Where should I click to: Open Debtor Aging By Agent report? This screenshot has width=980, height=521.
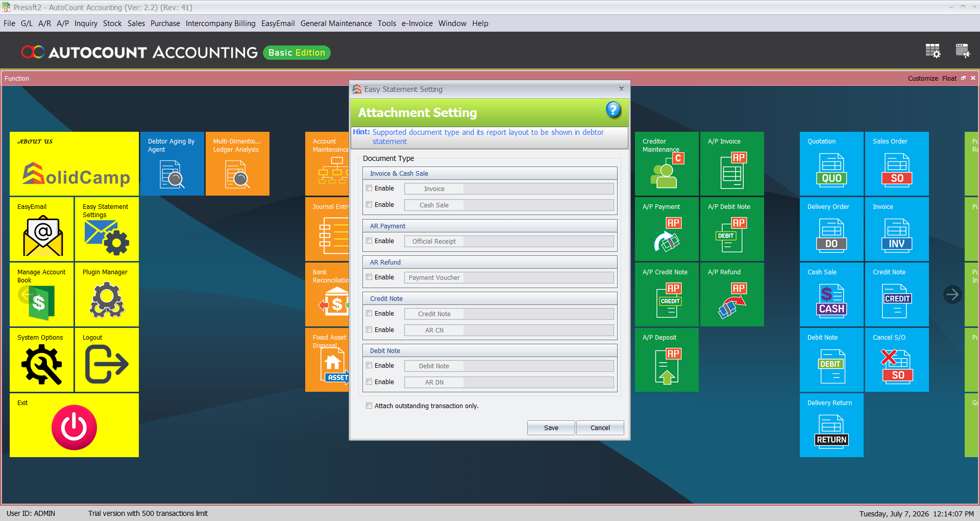172,164
